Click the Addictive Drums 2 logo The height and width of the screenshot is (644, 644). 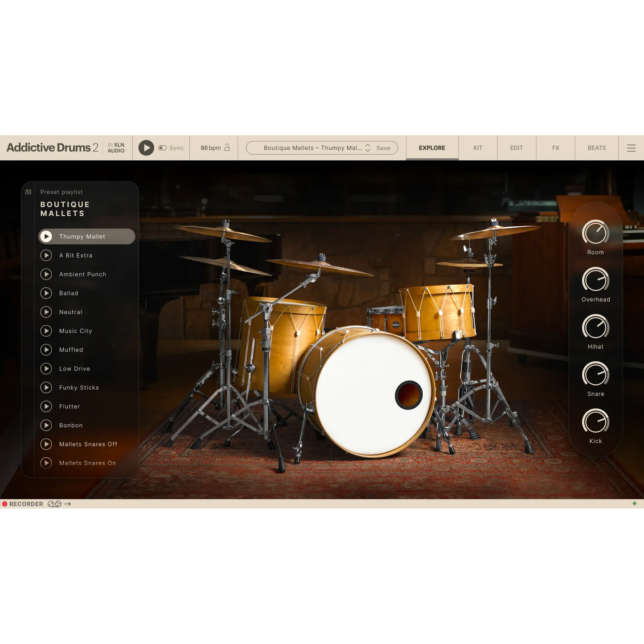click(52, 148)
